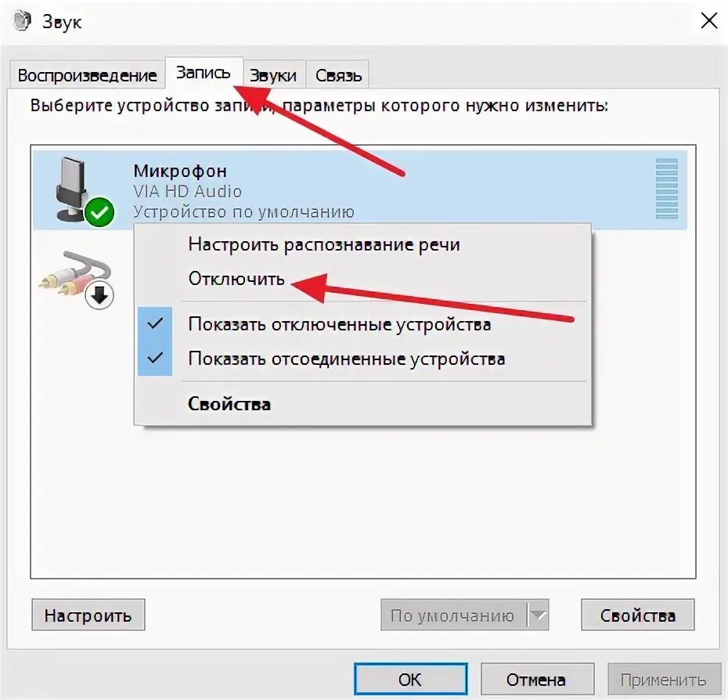Click the Sound speaker icon in title bar
Viewport: 728px width, 700px height.
[x=22, y=21]
